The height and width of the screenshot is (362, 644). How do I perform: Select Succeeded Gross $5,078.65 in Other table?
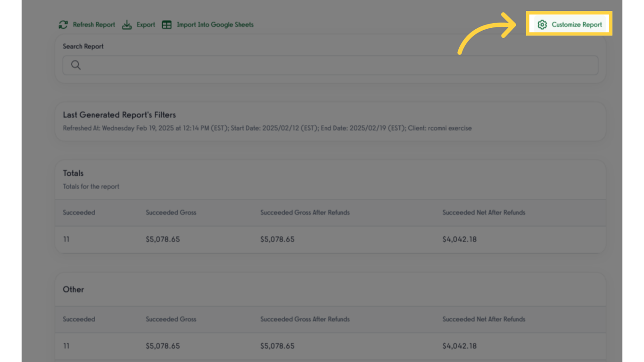[163, 346]
